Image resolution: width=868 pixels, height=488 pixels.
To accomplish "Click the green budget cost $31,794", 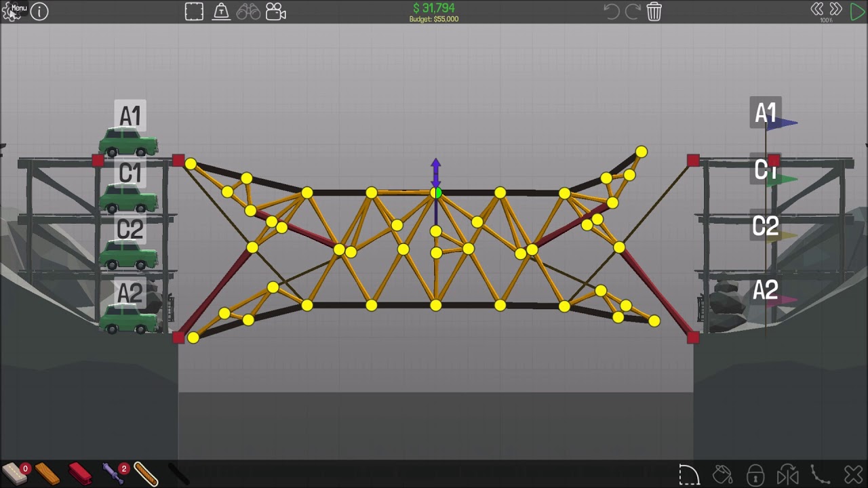I will pos(434,8).
